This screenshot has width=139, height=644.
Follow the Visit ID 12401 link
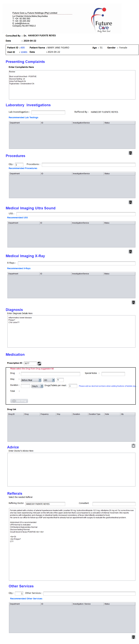pos(24,52)
